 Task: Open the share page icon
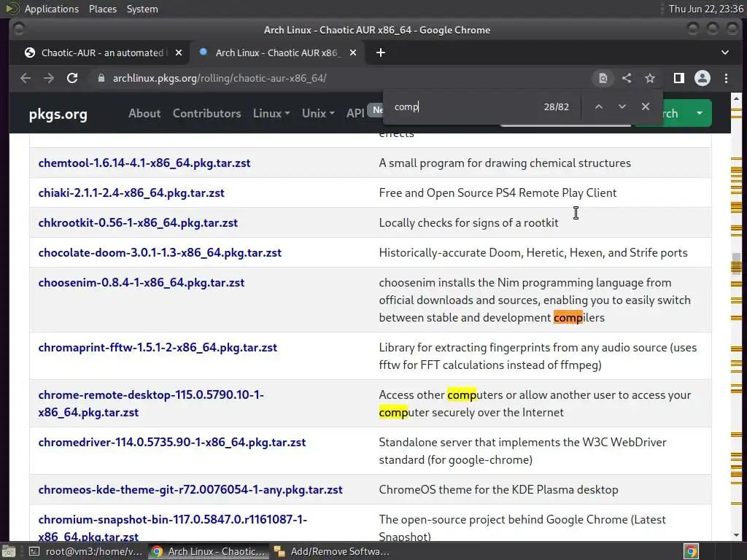point(627,78)
